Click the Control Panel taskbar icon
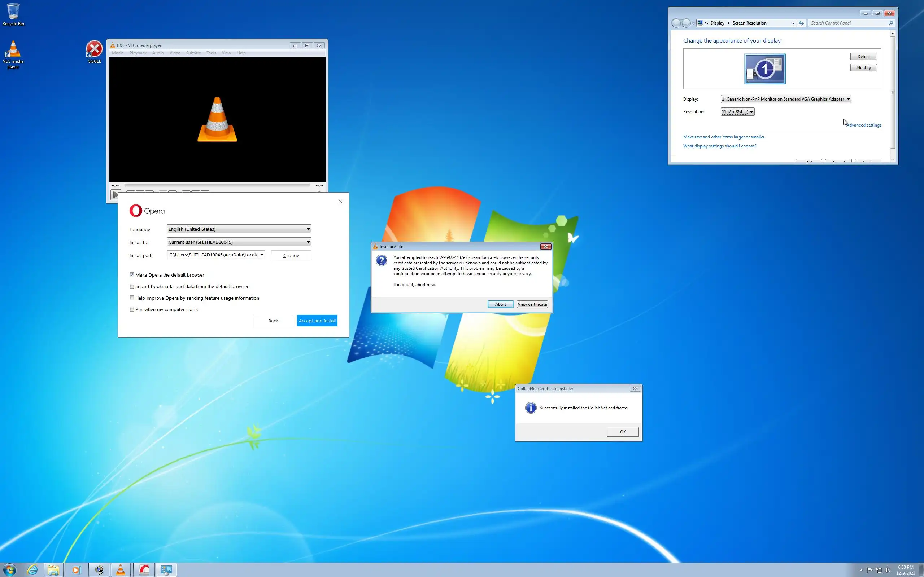 coord(166,570)
